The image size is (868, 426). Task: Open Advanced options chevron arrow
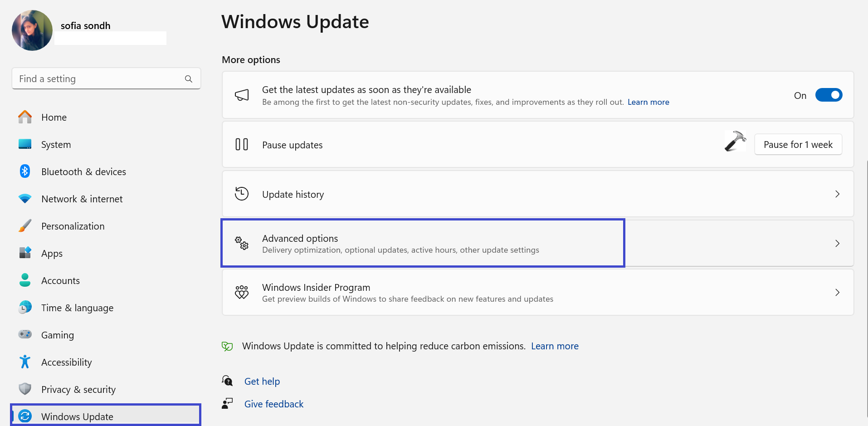837,244
